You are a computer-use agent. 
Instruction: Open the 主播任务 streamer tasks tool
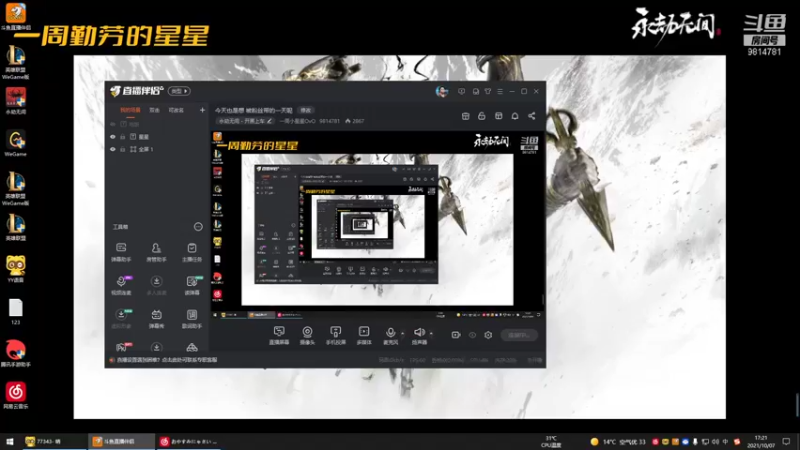click(192, 252)
